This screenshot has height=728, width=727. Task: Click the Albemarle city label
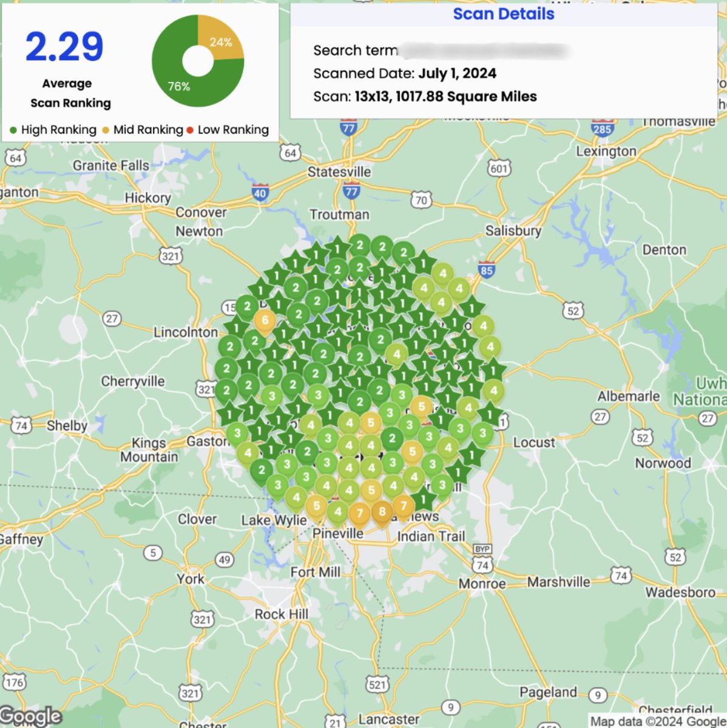click(629, 397)
